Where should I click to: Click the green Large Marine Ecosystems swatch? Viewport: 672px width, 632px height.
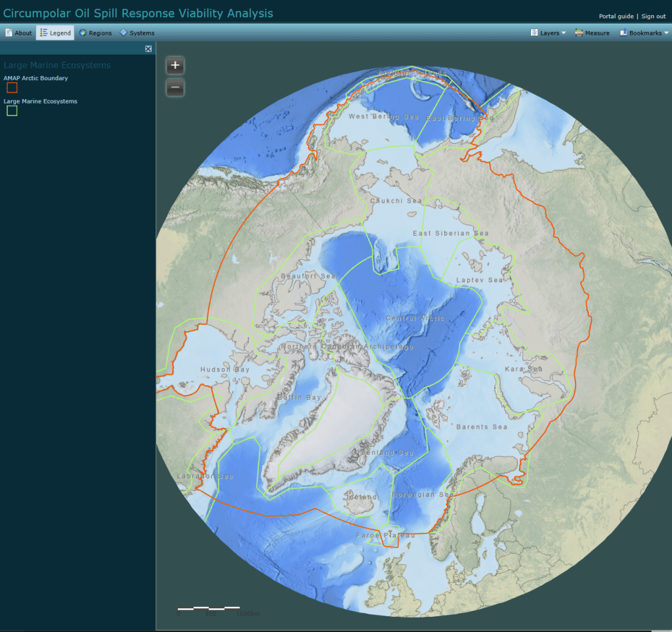[12, 111]
